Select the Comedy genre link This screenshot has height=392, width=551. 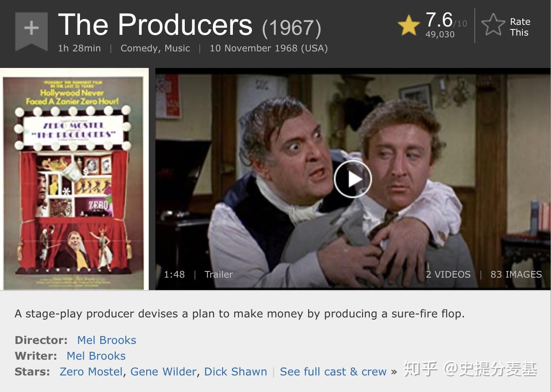click(x=140, y=48)
